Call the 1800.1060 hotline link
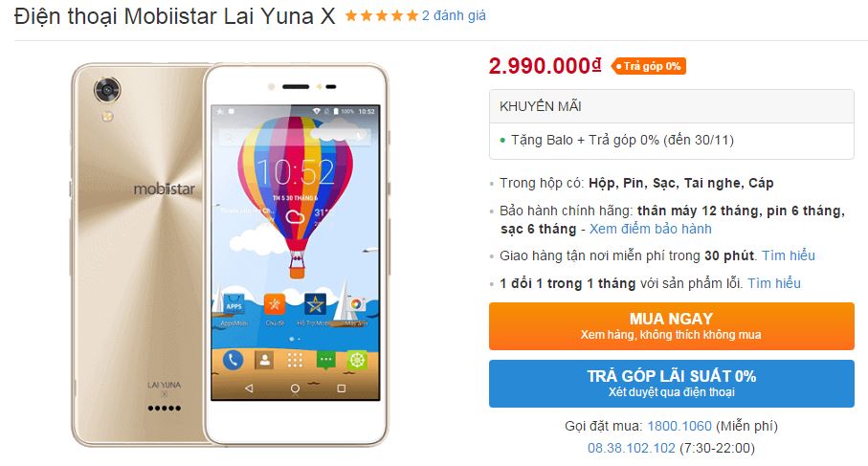The image size is (868, 466). tap(679, 426)
